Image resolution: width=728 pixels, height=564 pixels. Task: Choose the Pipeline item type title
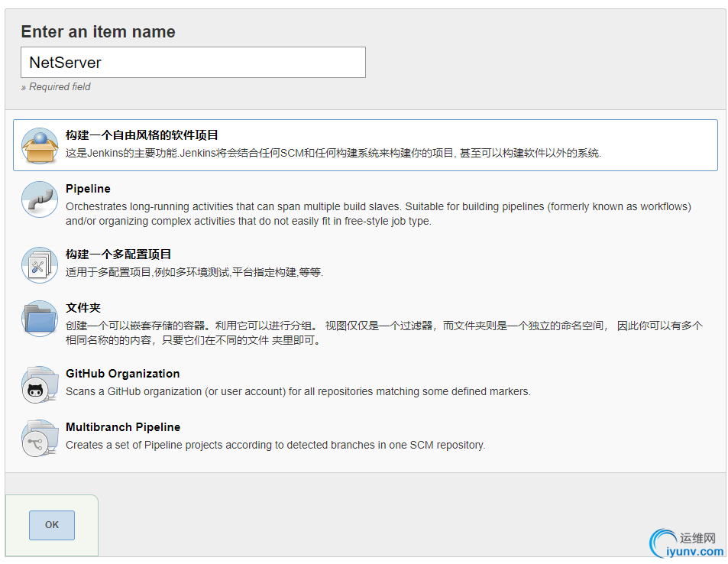(88, 189)
